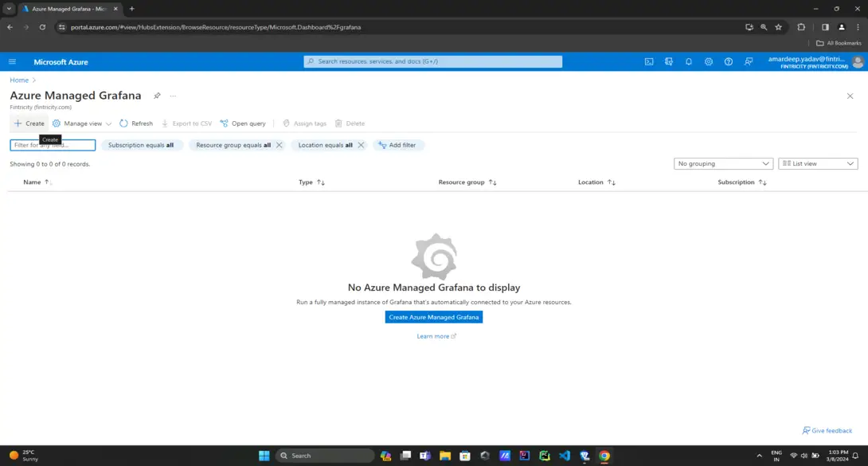Remove the Resource group filter
868x466 pixels.
tap(279, 145)
